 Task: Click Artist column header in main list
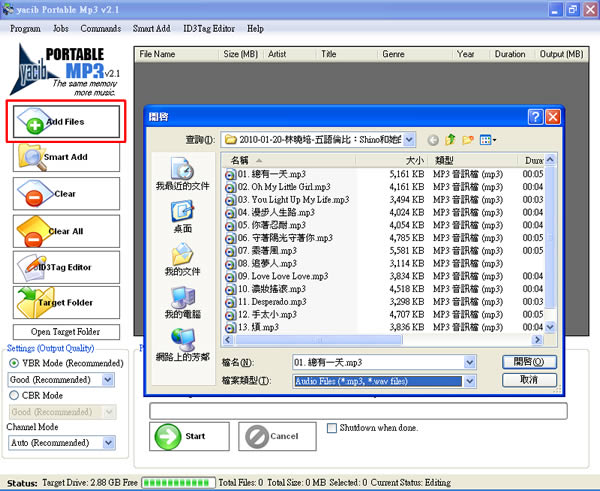(x=290, y=54)
